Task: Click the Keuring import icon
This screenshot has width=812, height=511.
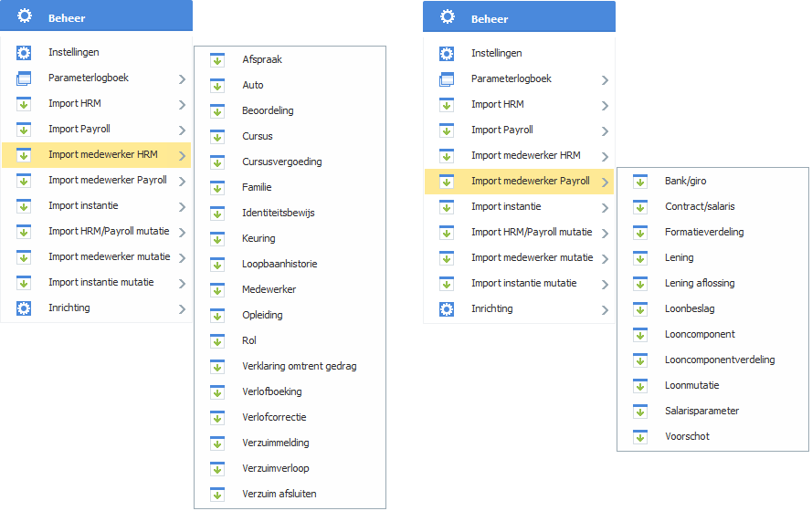Action: click(x=217, y=239)
